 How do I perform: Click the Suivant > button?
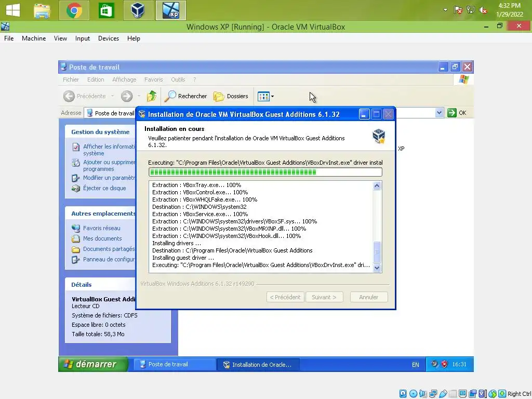324,297
